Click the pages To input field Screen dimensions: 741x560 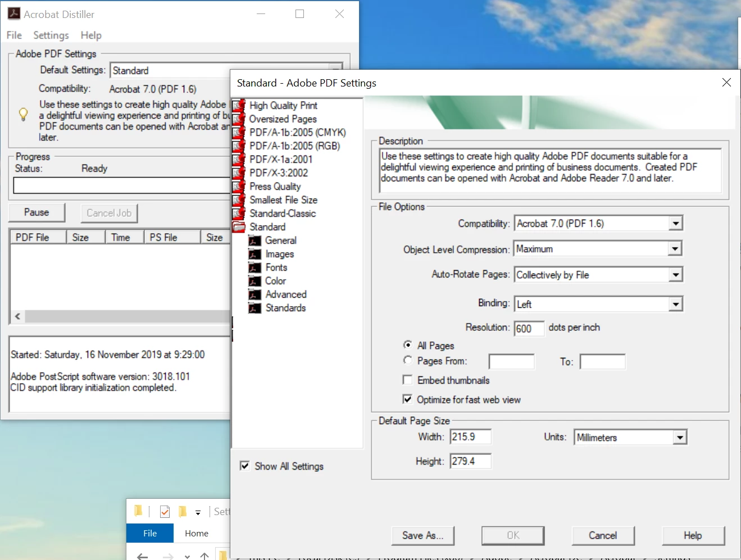tap(603, 361)
